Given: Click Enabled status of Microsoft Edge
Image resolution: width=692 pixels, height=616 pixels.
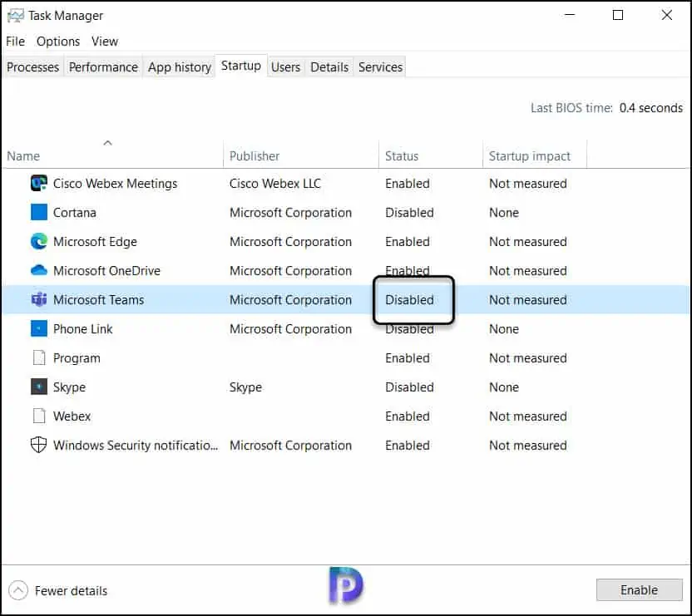Looking at the screenshot, I should (x=408, y=241).
